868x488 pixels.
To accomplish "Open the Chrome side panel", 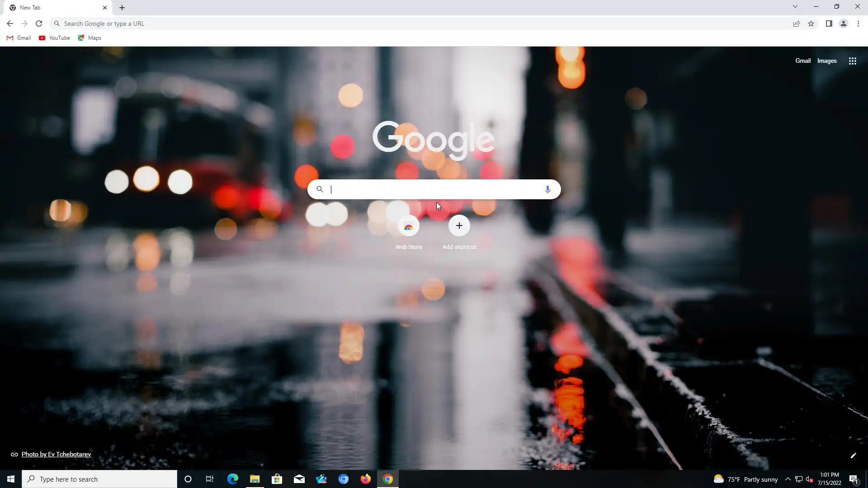I will click(x=829, y=23).
